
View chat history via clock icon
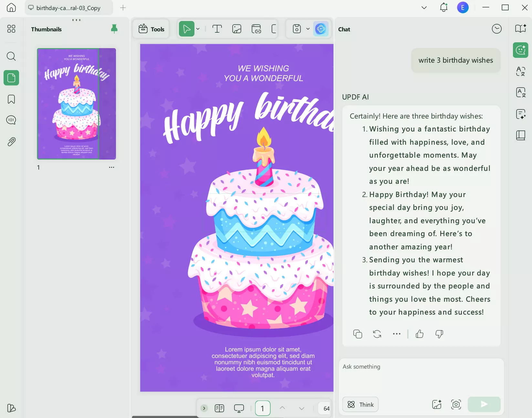[x=497, y=29]
